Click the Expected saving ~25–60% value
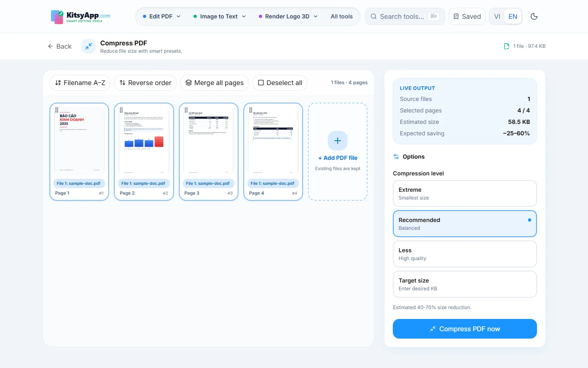 516,133
